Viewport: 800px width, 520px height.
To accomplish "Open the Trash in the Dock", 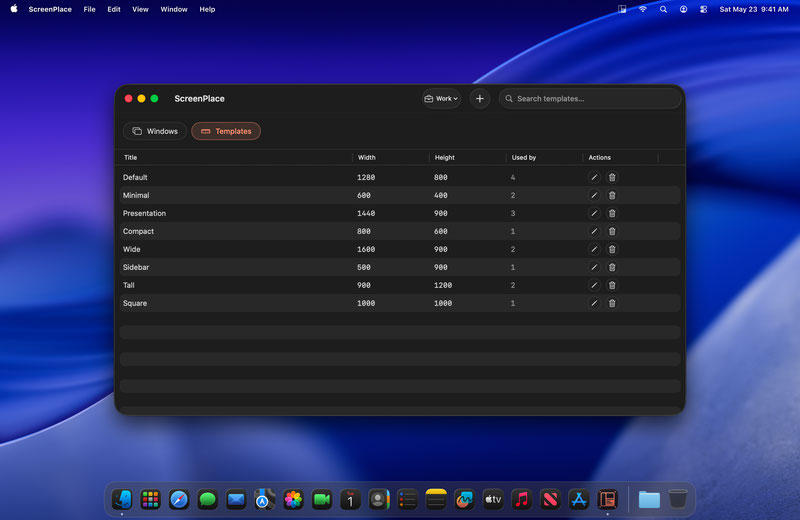I will click(678, 499).
